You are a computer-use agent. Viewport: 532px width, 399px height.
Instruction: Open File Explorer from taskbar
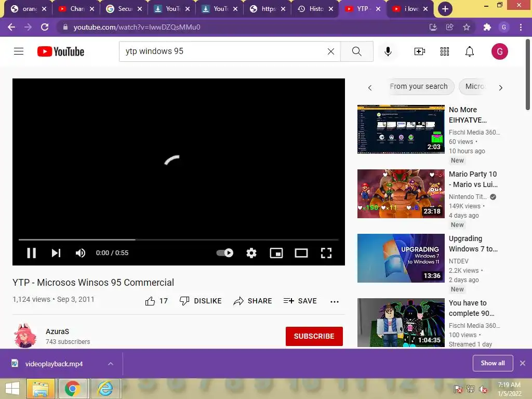[x=41, y=389]
